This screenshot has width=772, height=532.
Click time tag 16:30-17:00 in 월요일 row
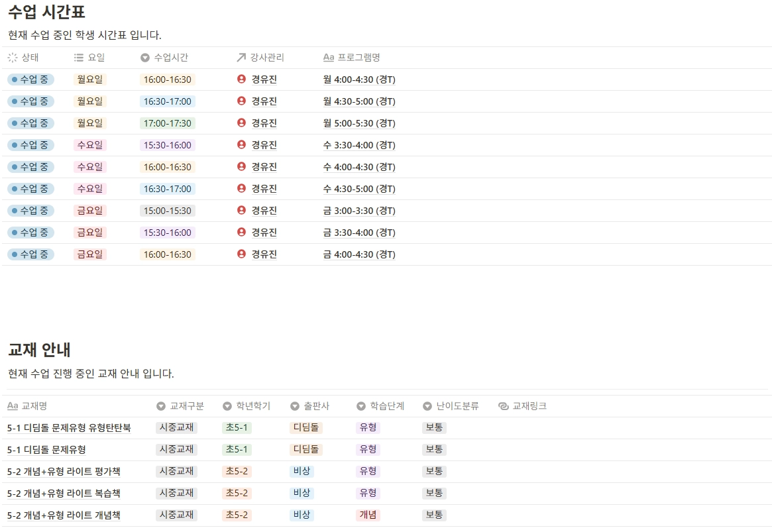(x=168, y=101)
